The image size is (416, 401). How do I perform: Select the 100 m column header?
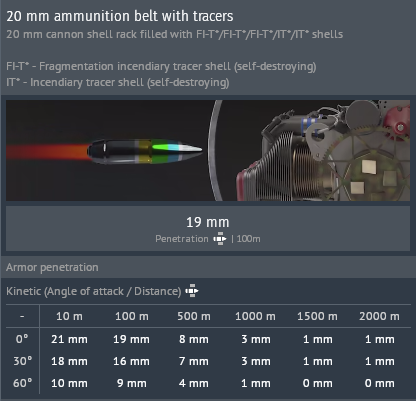pyautogui.click(x=132, y=316)
